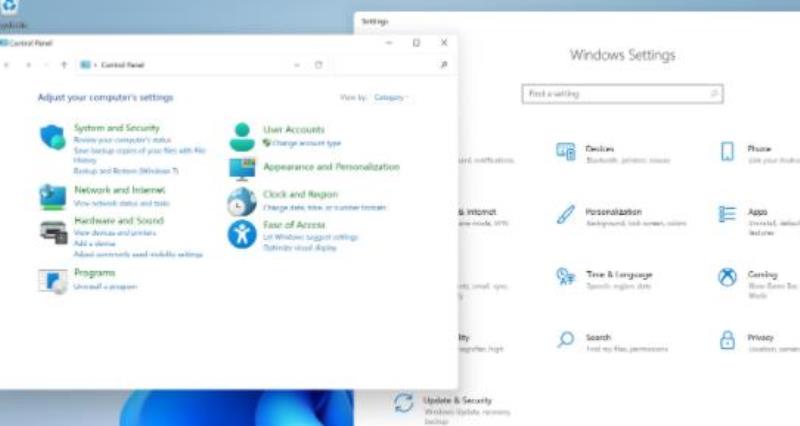The width and height of the screenshot is (800, 426).
Task: Click the Forward arrow in Control Panel
Action: click(29, 65)
